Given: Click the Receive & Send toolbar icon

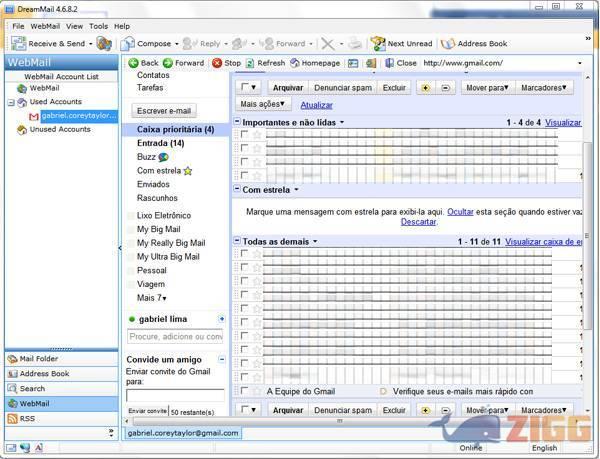Looking at the screenshot, I should tap(19, 44).
